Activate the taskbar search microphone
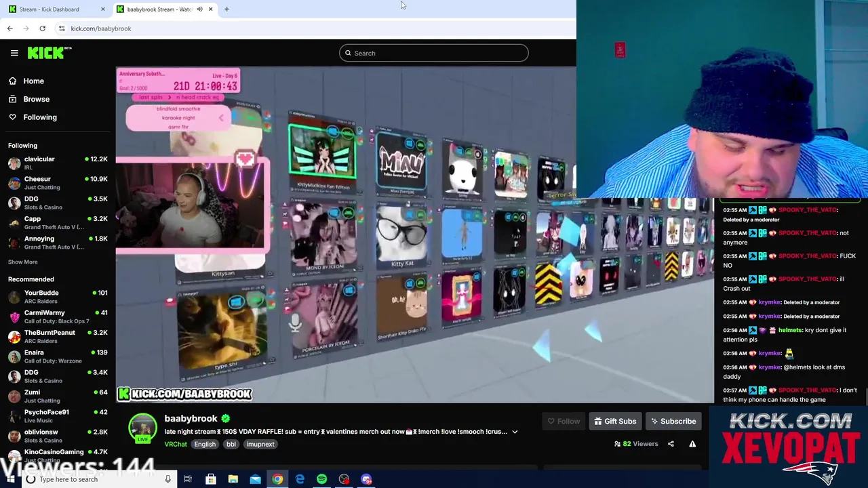Image resolution: width=868 pixels, height=488 pixels. coord(167,479)
